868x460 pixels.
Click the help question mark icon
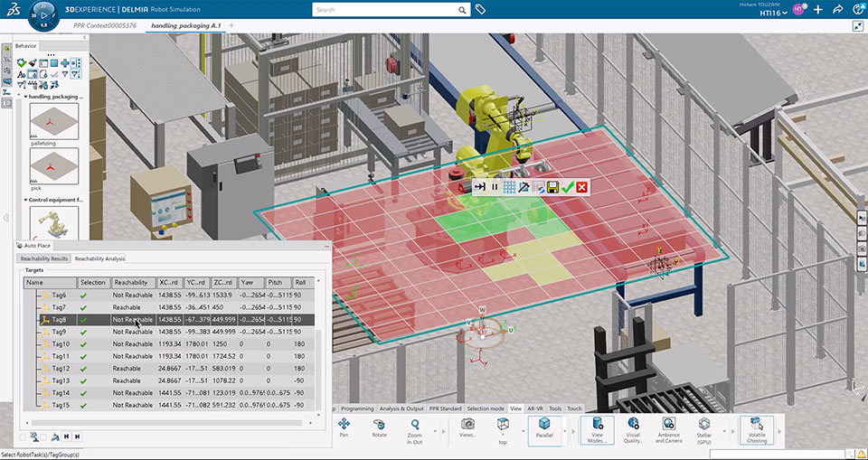click(x=857, y=9)
